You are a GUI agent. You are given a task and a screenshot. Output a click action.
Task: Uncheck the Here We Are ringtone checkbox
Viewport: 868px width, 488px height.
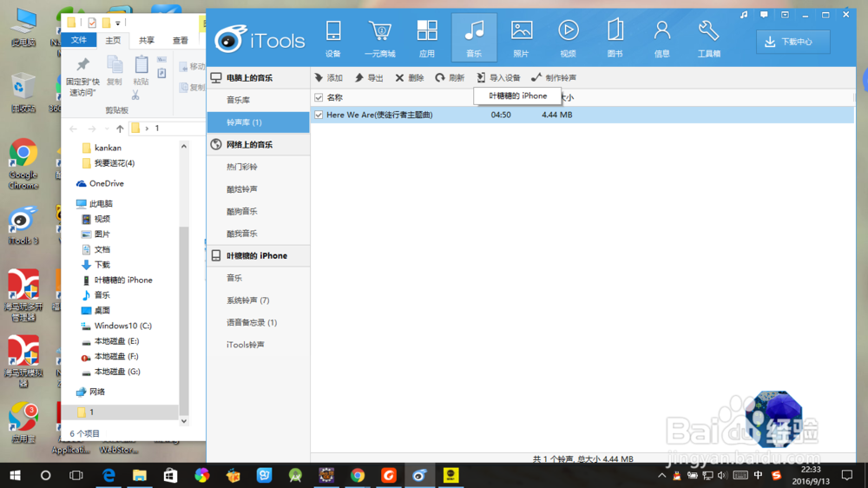coord(319,115)
